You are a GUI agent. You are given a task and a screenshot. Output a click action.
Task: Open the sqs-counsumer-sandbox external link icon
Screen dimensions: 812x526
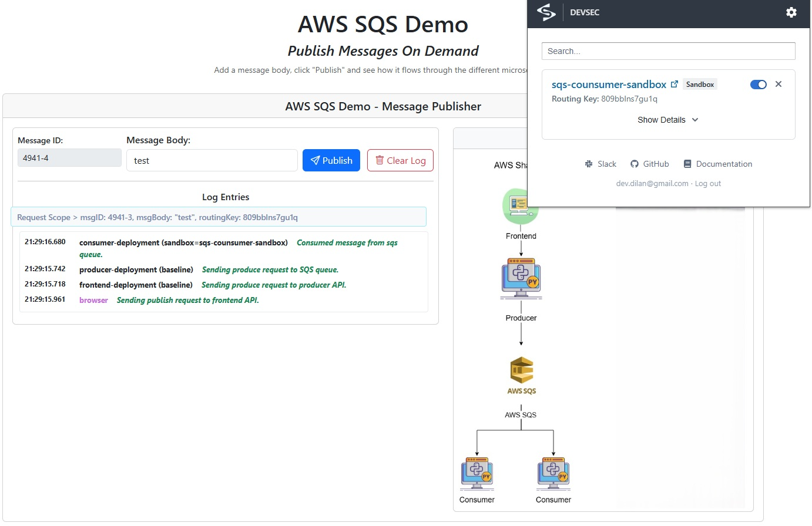675,84
